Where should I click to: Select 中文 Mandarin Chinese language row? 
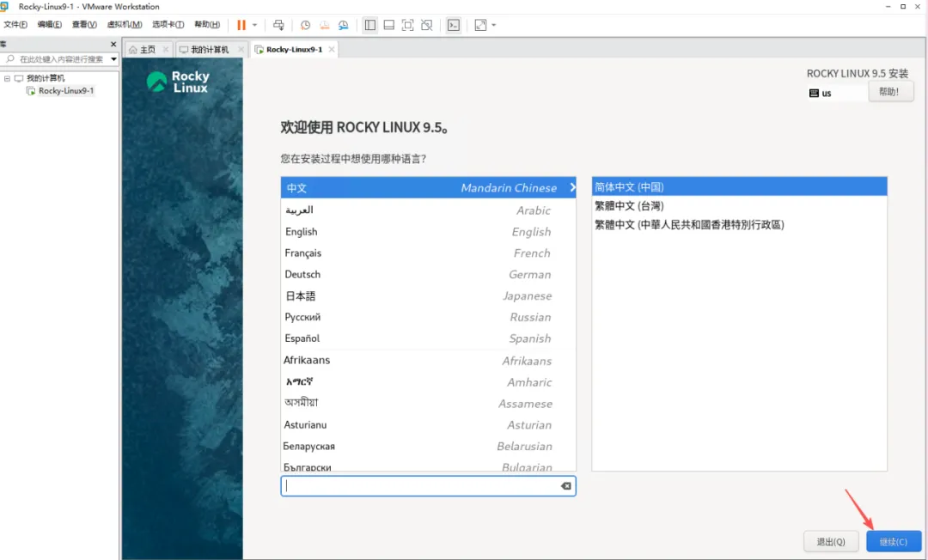[428, 187]
